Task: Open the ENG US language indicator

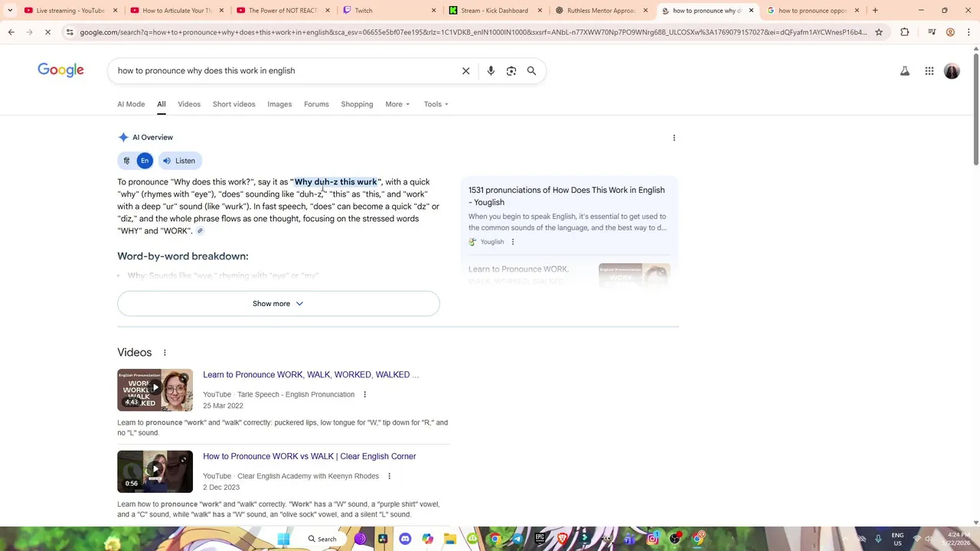Action: tap(897, 539)
